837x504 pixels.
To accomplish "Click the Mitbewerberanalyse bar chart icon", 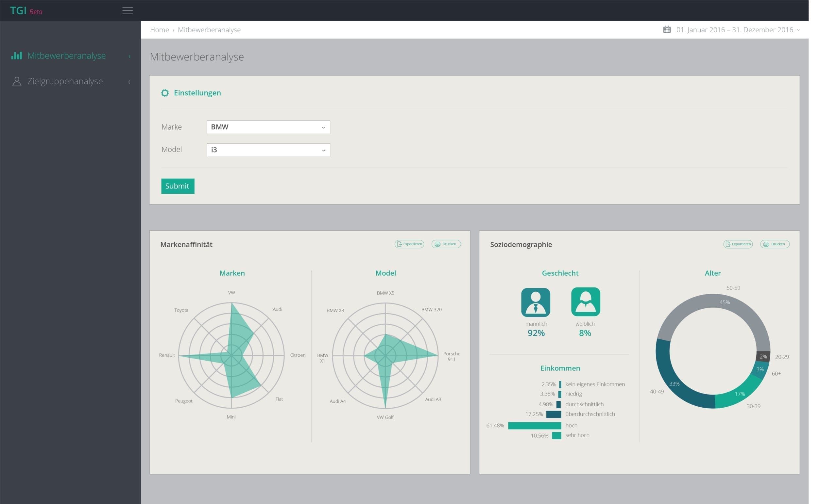I will (17, 55).
